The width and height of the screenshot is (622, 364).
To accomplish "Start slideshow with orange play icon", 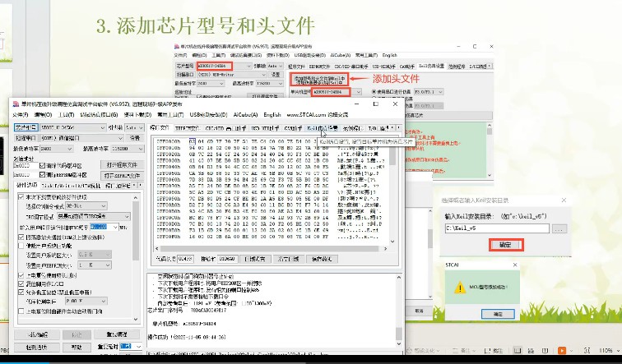I will click(562, 351).
